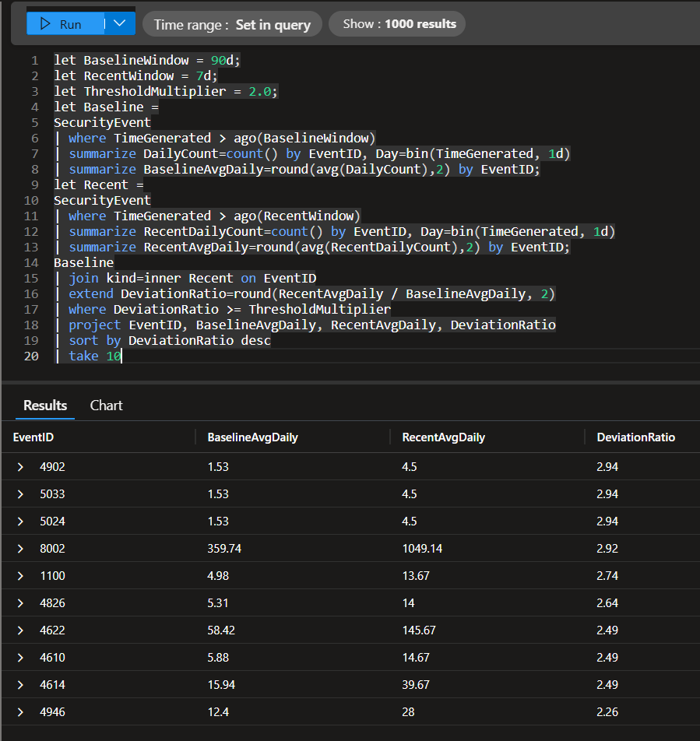This screenshot has height=741, width=700.
Task: Expand the row for EventID 8002
Action: [20, 549]
